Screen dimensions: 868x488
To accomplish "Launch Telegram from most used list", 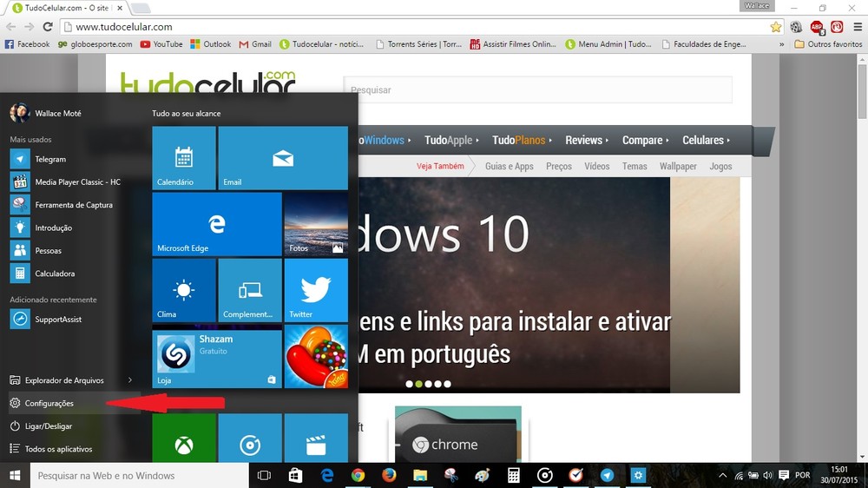I will pyautogui.click(x=50, y=160).
